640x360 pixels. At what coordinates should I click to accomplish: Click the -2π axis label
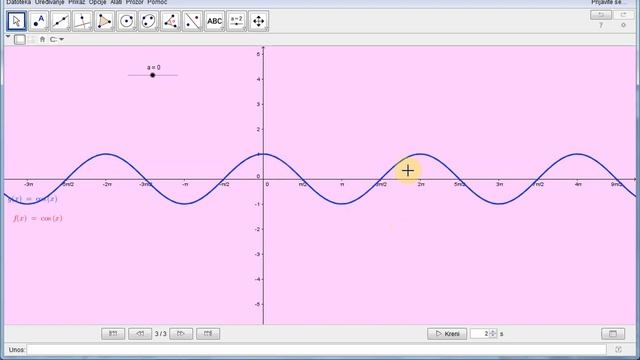coord(107,184)
